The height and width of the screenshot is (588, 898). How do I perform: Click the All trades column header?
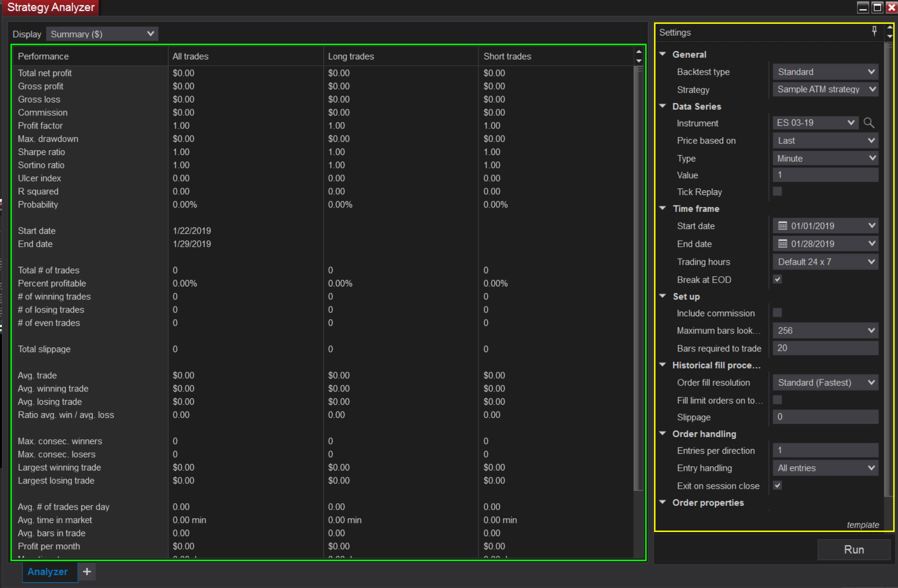coord(246,56)
